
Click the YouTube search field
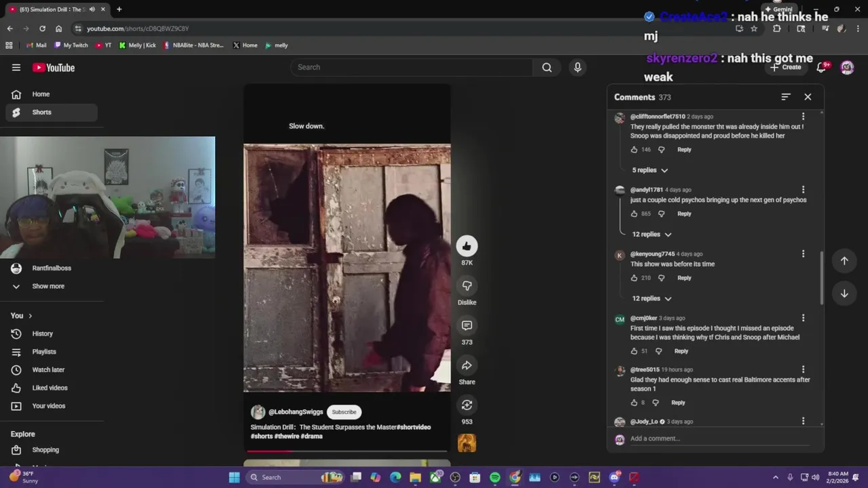(412, 67)
